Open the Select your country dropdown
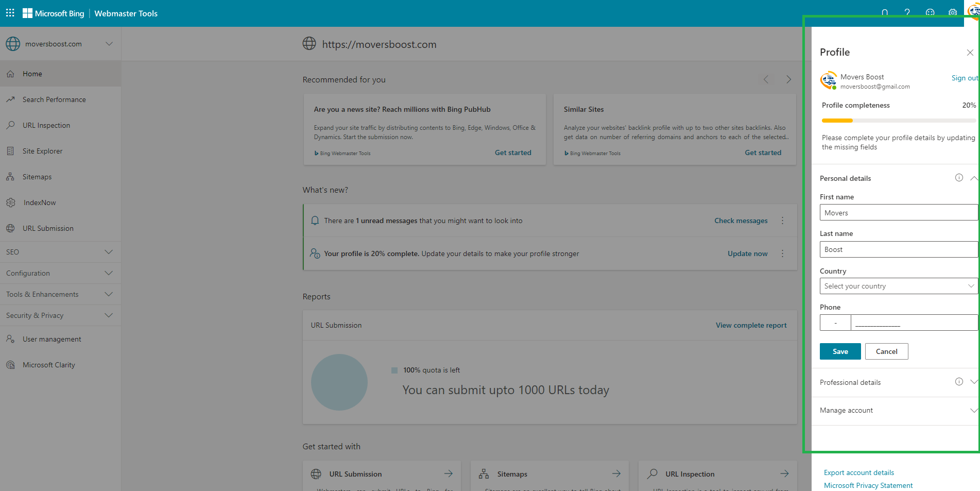Image resolution: width=980 pixels, height=491 pixels. click(898, 286)
